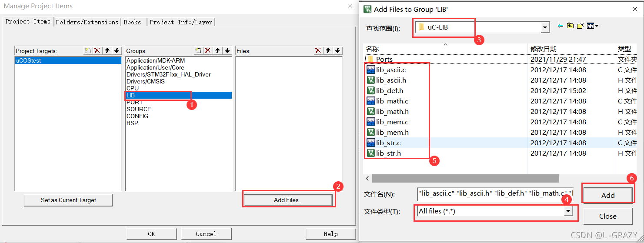Create a new folder with the new-folder icon
The width and height of the screenshot is (644, 243).
[x=580, y=26]
